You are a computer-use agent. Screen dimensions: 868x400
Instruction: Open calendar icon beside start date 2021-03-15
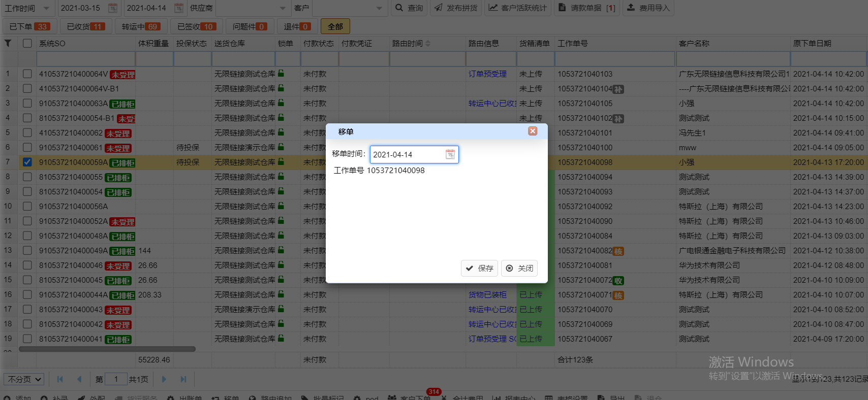pyautogui.click(x=113, y=8)
